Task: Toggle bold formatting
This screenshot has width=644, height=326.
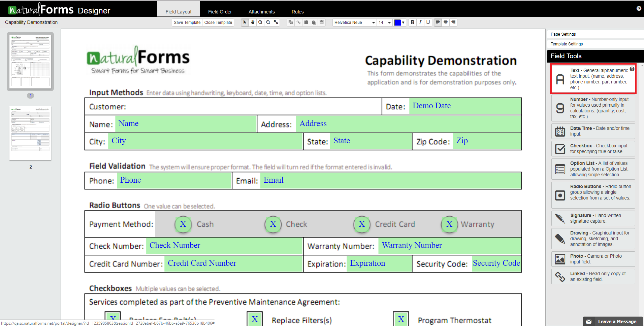Action: 413,23
